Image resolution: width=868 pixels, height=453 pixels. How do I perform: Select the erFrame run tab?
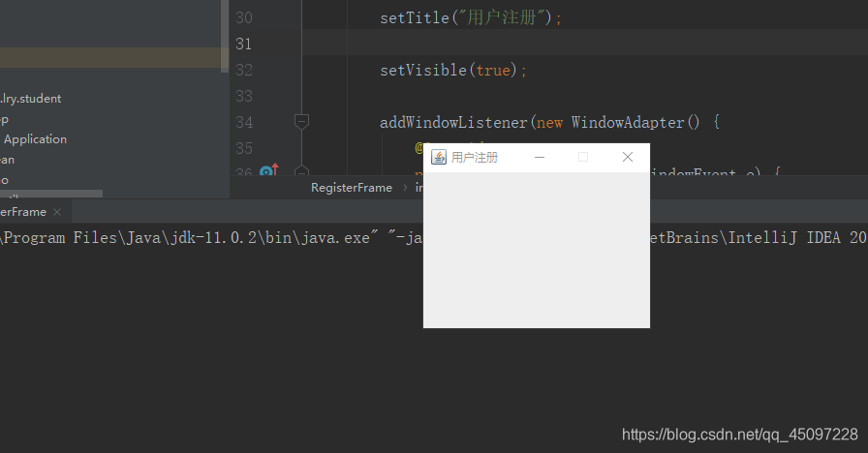point(23,212)
